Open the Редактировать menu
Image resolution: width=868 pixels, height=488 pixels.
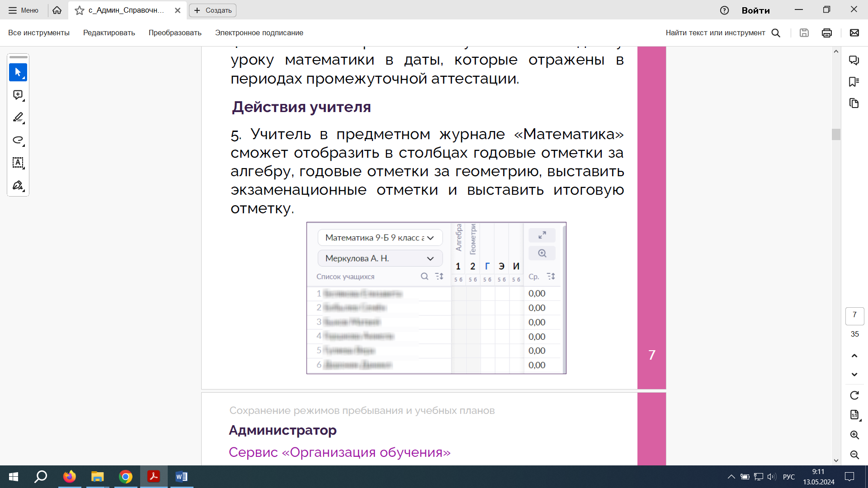tap(109, 33)
